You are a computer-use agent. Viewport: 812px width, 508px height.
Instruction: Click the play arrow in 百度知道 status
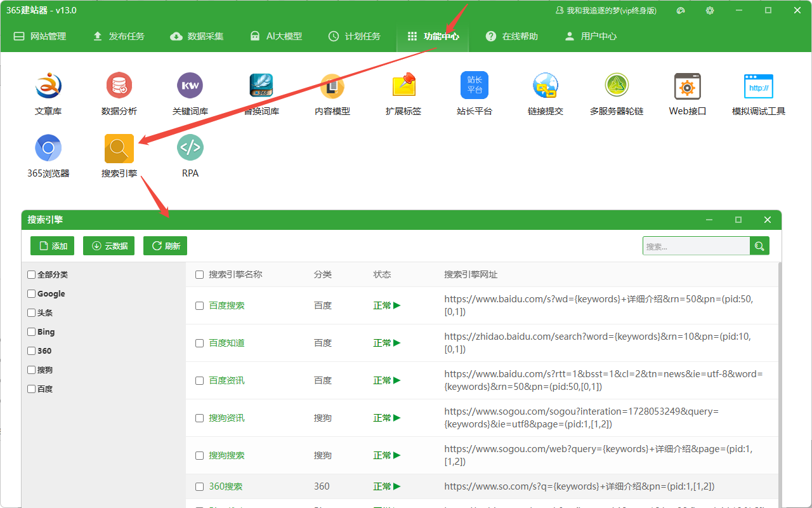(x=397, y=343)
